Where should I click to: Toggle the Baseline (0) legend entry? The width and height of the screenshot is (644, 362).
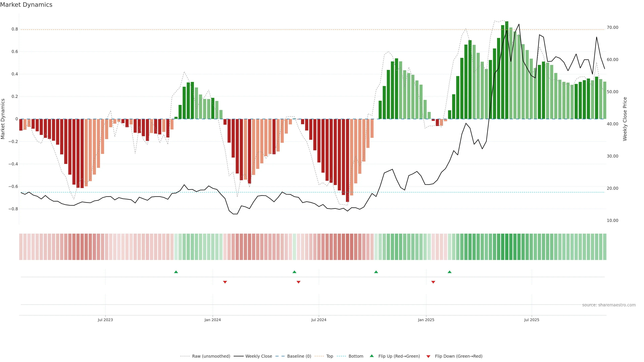tap(299, 356)
